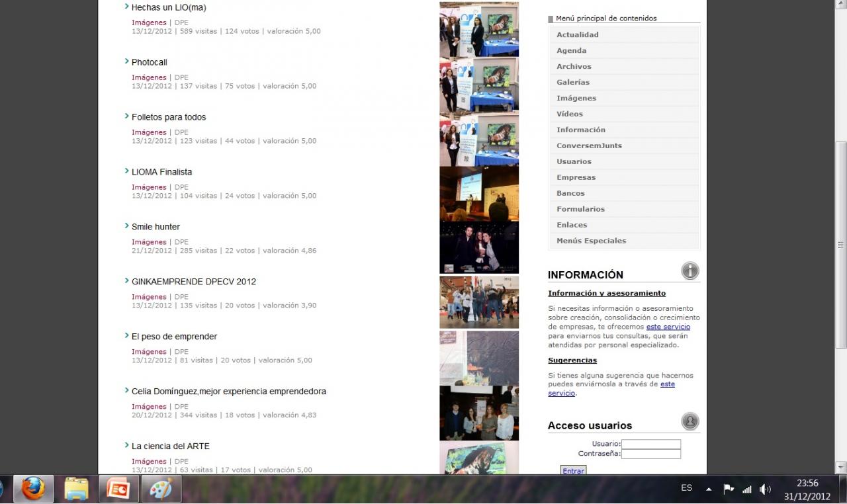This screenshot has height=504, width=847.
Task: Click the arrow beside La ciencia del ARTE
Action: pyautogui.click(x=126, y=446)
